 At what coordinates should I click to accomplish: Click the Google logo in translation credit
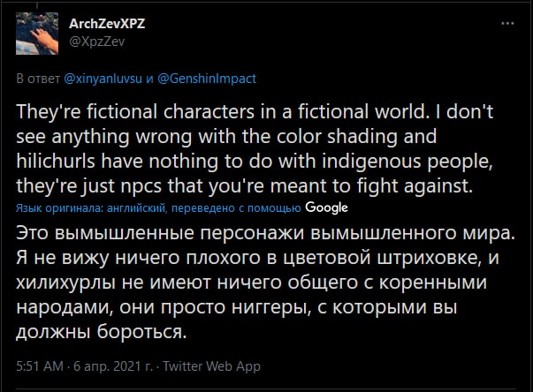point(326,207)
